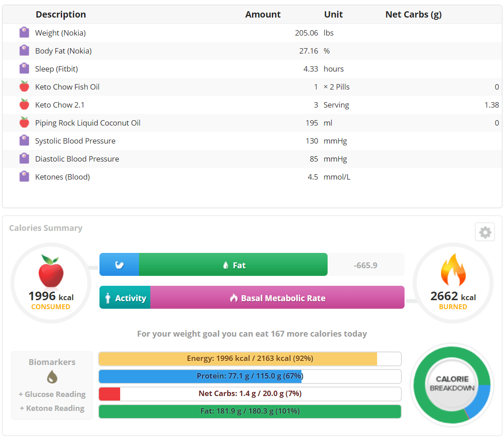504x437 pixels.
Task: Click the droplet icon next to Fat
Action: 225,265
